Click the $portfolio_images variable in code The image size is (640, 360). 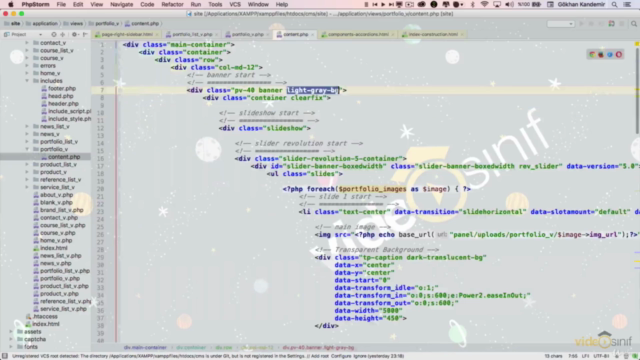373,189
